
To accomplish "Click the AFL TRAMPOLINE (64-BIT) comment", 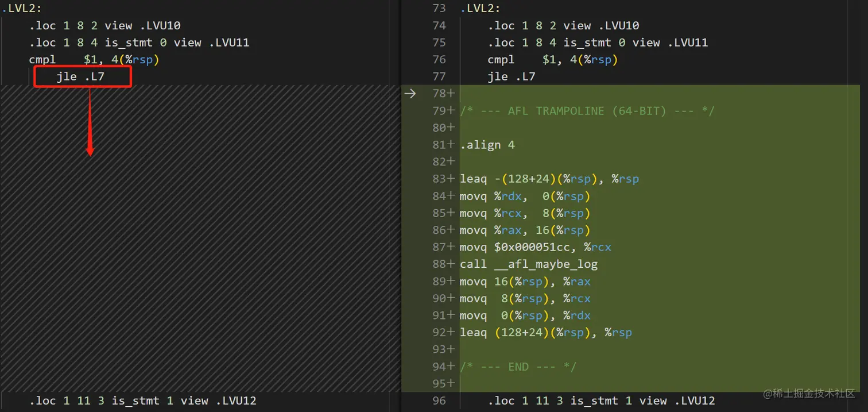I will click(x=587, y=111).
